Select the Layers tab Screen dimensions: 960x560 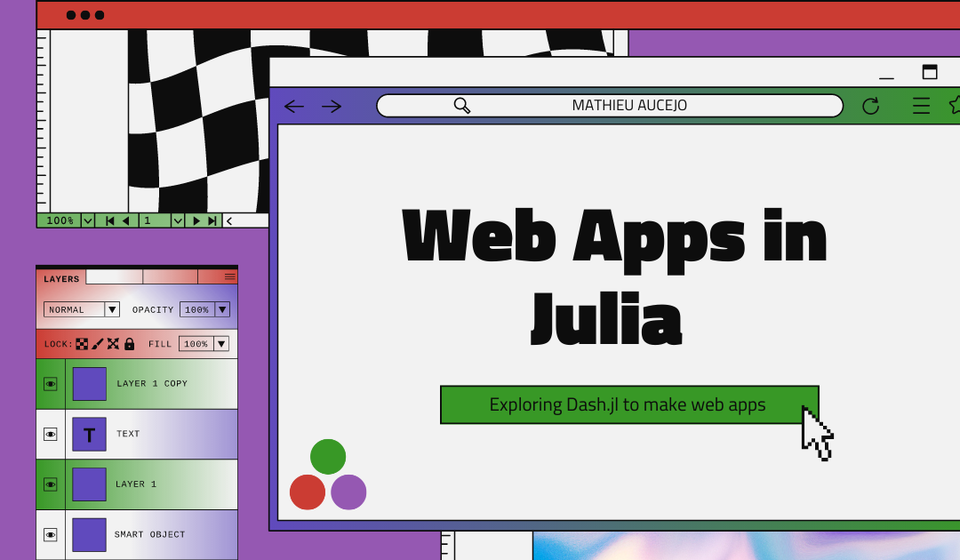click(x=61, y=279)
